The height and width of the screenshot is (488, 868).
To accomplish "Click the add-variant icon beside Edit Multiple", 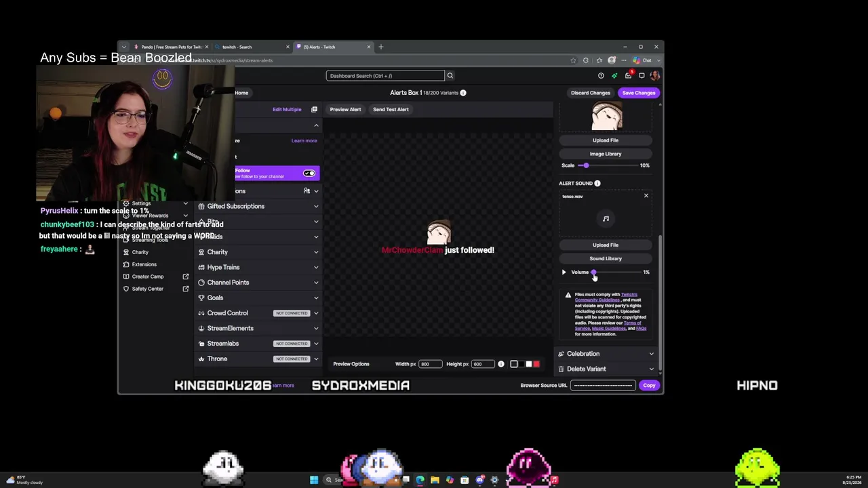I will coord(314,109).
